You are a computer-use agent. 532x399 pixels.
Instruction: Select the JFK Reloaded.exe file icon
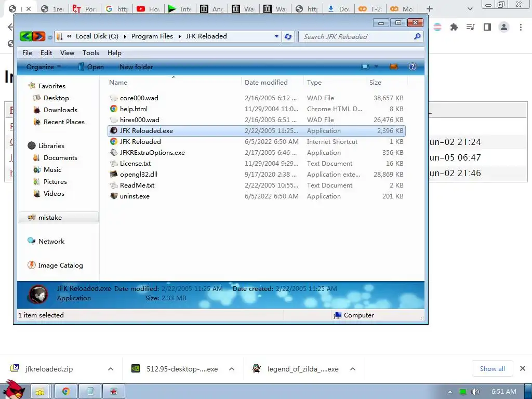(x=114, y=130)
